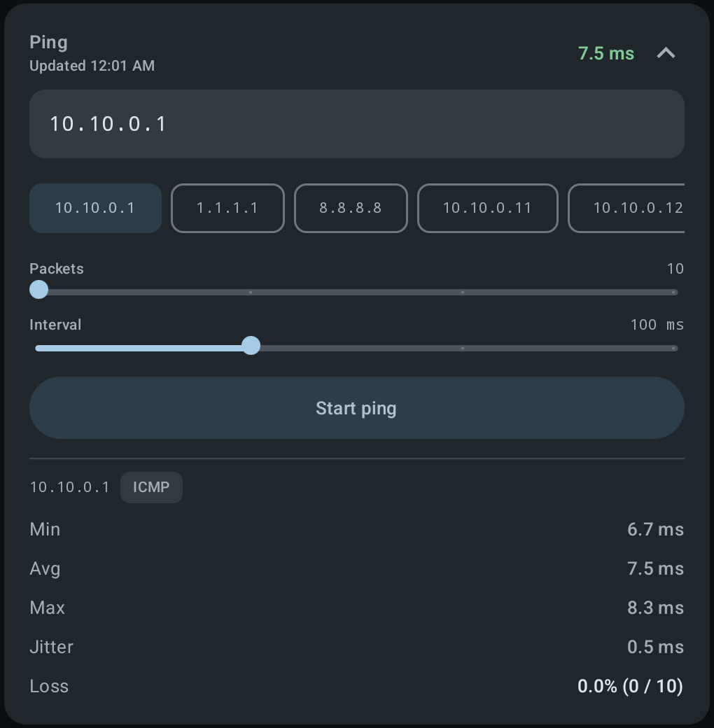Screen dimensions: 714x728
Task: Click the Loss value 0.0% (0 / 10)
Action: 630,686
